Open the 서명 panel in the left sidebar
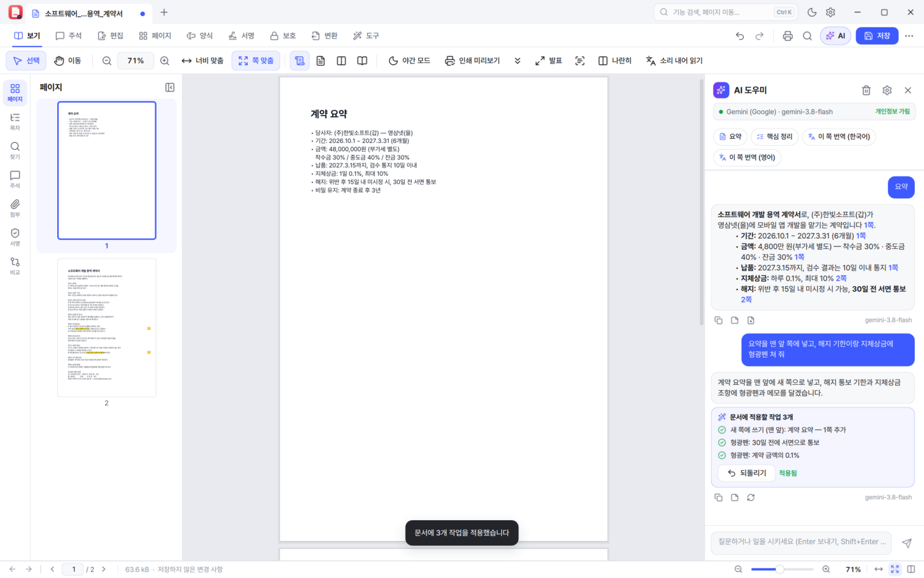Screen dimensions: 924x578 pos(15,237)
